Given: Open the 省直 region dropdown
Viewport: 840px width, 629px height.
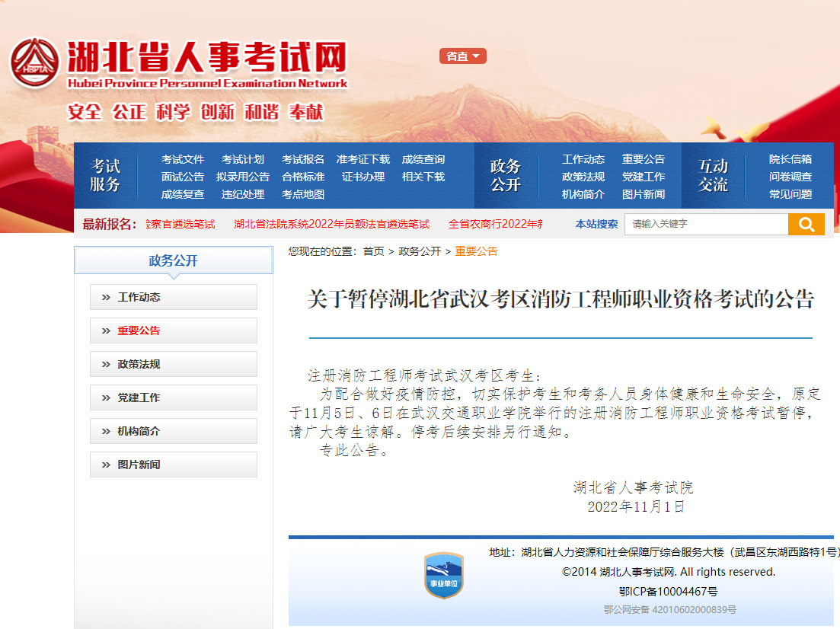Looking at the screenshot, I should [462, 56].
